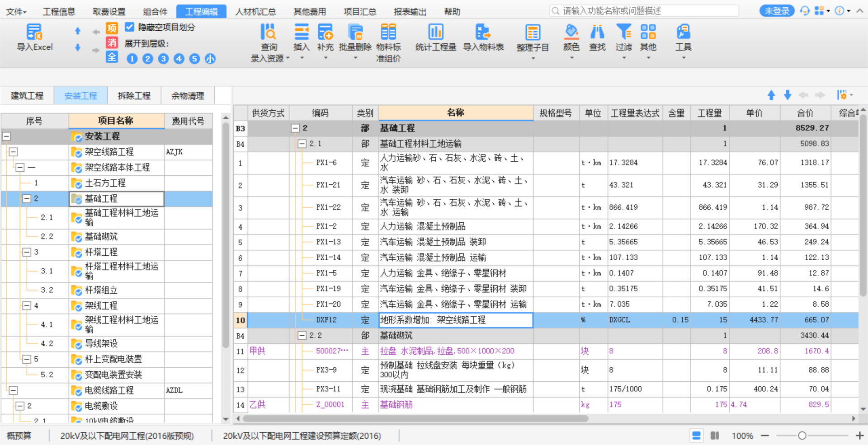Click the 导入物料表 icon
The width and height of the screenshot is (868, 445).
point(483,37)
